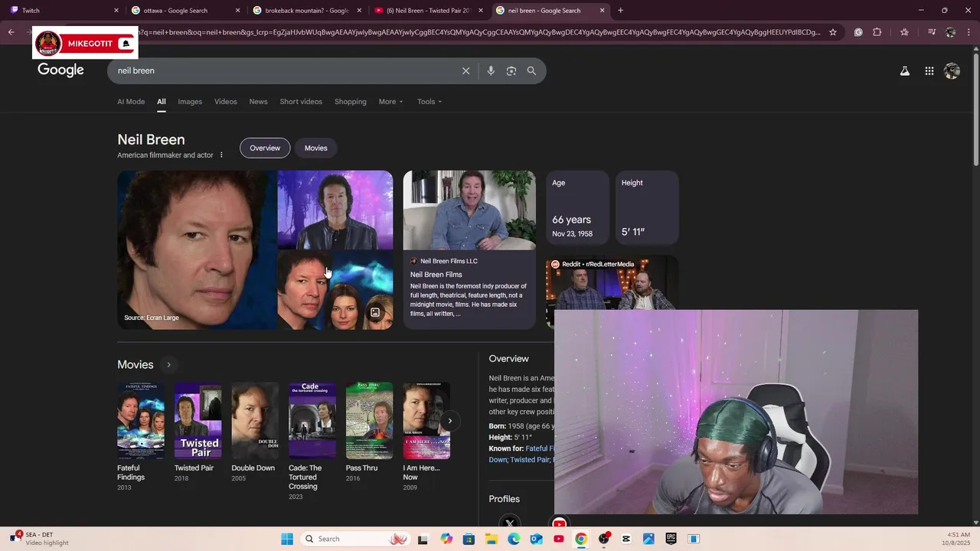This screenshot has height=551, width=980.
Task: Open Microsoft Edge from taskbar
Action: tap(514, 539)
